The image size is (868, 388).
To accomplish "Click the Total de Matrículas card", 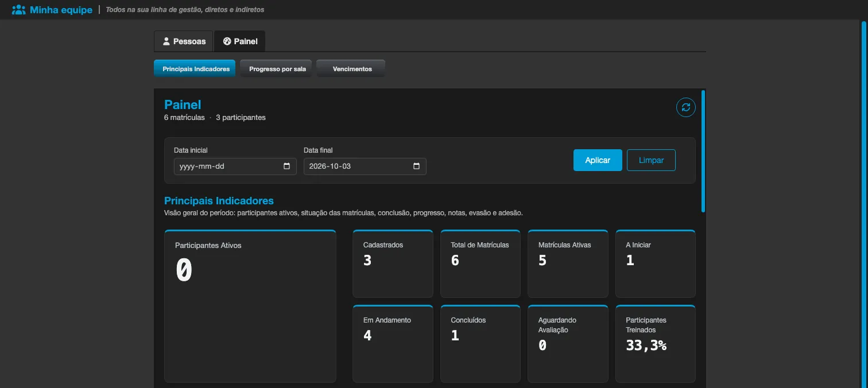I will 480,263.
